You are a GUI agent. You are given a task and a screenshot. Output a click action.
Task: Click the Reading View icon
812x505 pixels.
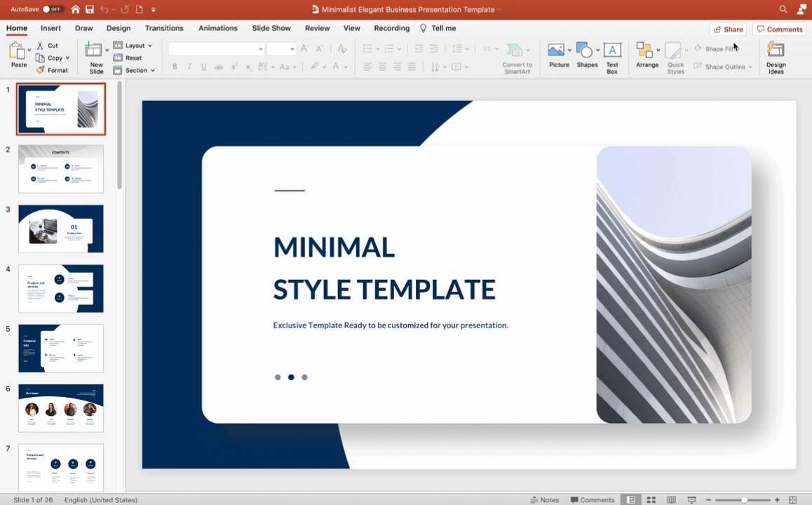click(x=671, y=499)
